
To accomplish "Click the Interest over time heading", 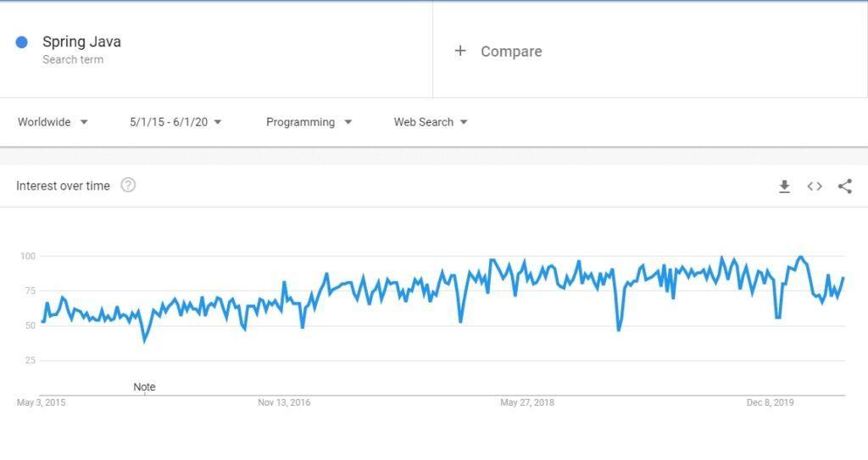I will click(x=63, y=186).
